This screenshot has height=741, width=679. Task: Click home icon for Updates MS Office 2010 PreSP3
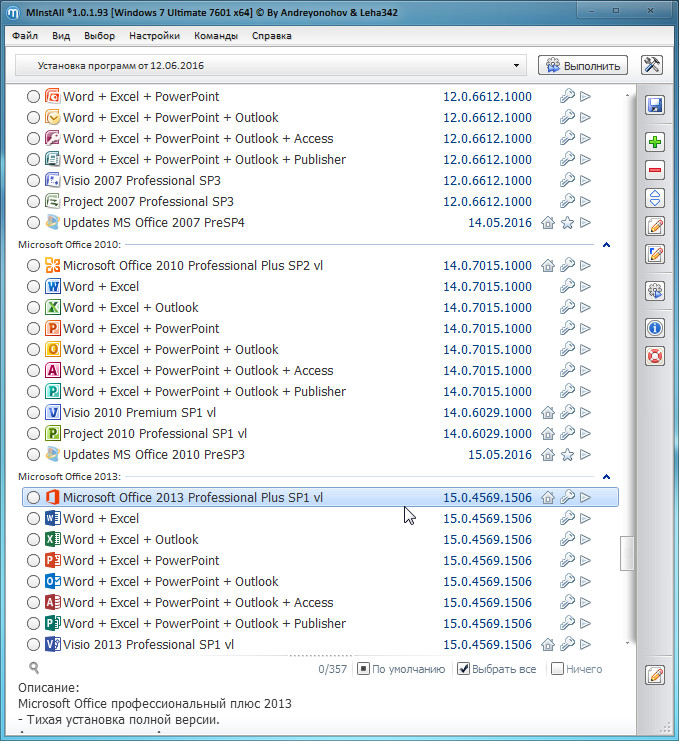[548, 455]
